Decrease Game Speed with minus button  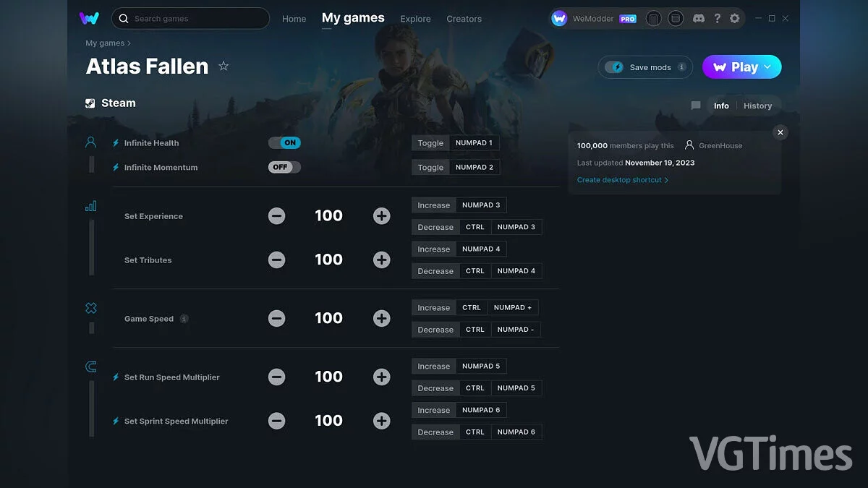pos(276,318)
